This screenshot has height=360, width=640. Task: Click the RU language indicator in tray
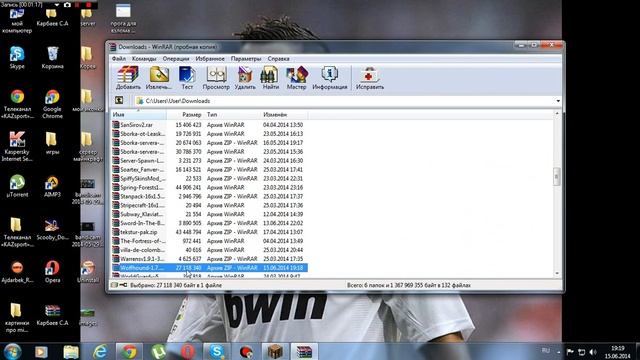pos(546,351)
